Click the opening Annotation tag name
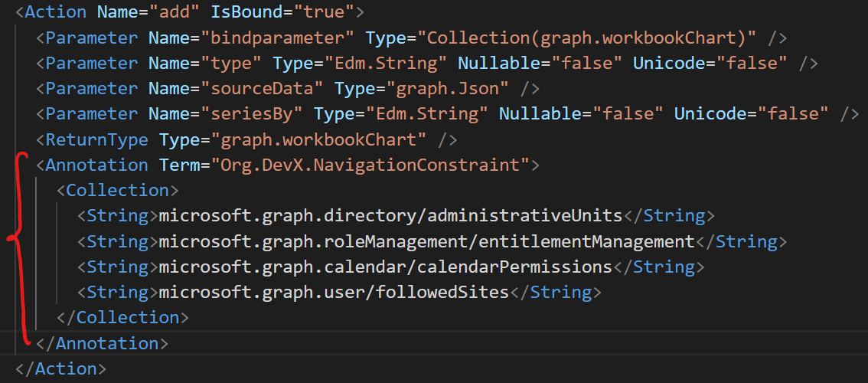Image resolution: width=868 pixels, height=383 pixels. [97, 165]
